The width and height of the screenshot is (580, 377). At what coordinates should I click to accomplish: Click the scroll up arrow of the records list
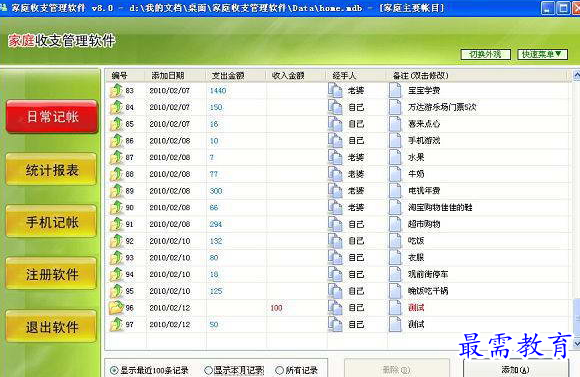pyautogui.click(x=576, y=75)
